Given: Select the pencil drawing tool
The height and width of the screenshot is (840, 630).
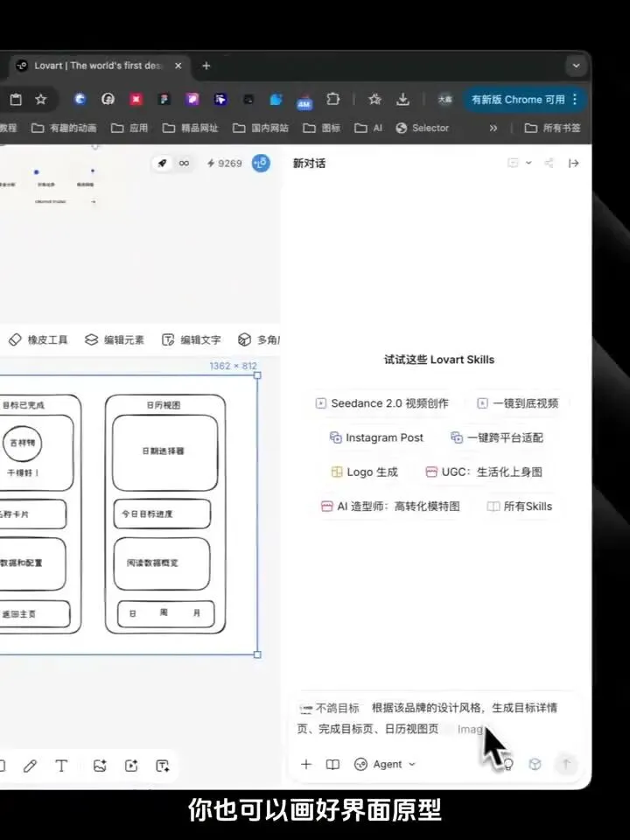Looking at the screenshot, I should (30, 766).
